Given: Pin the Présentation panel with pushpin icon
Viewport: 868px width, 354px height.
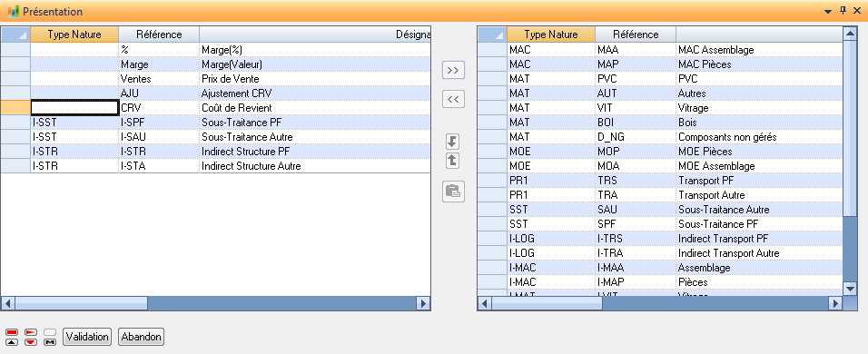Looking at the screenshot, I should [843, 11].
